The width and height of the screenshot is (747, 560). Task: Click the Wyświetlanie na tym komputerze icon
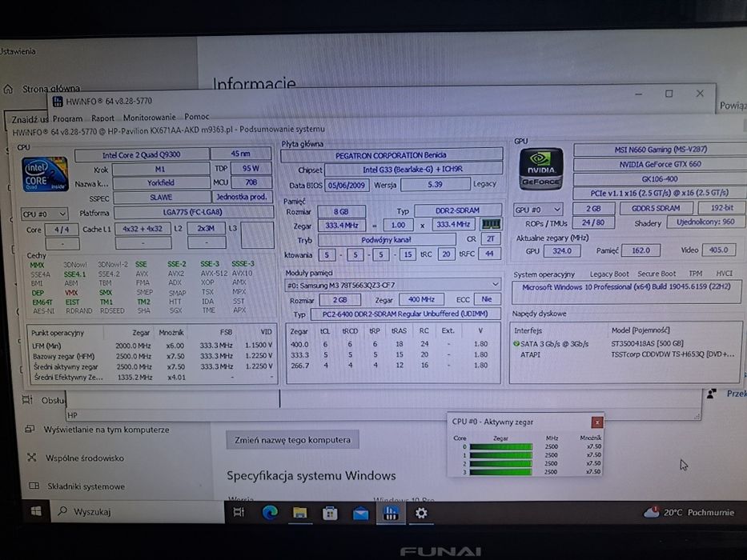[30, 429]
